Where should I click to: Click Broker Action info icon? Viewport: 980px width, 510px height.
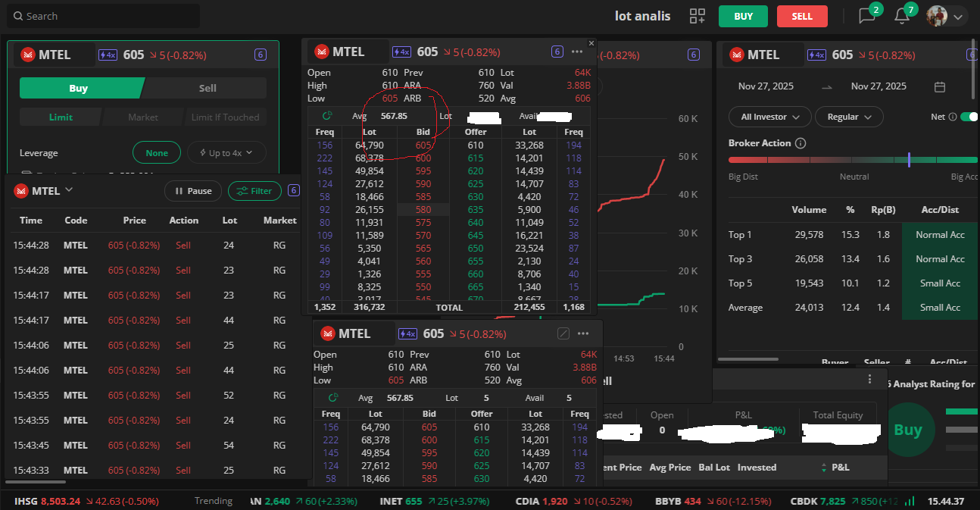801,143
